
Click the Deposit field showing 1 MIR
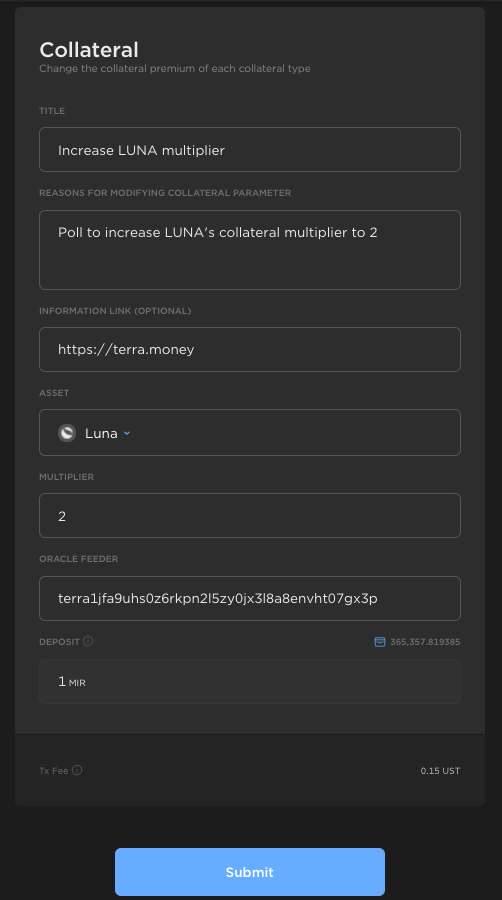(x=250, y=681)
